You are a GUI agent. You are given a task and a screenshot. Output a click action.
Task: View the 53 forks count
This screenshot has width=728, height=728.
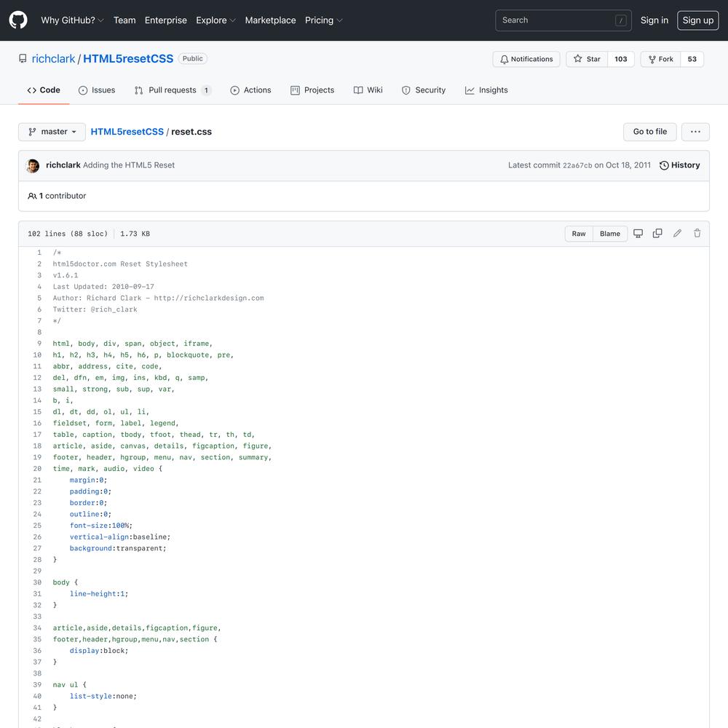692,59
